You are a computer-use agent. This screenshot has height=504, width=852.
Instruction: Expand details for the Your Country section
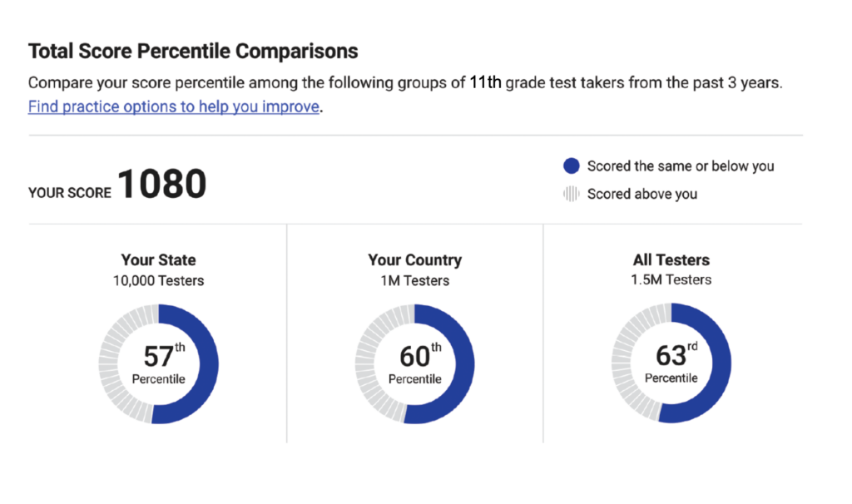[414, 259]
